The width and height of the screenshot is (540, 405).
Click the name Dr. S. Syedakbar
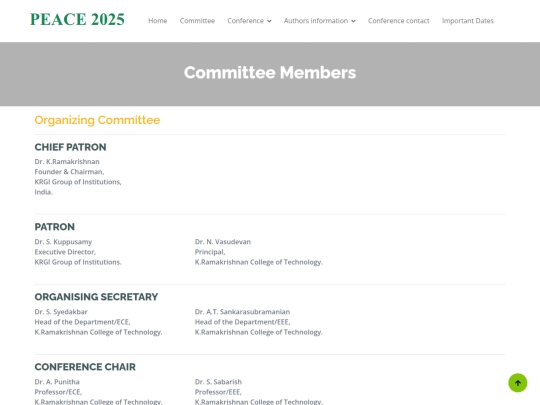(61, 312)
